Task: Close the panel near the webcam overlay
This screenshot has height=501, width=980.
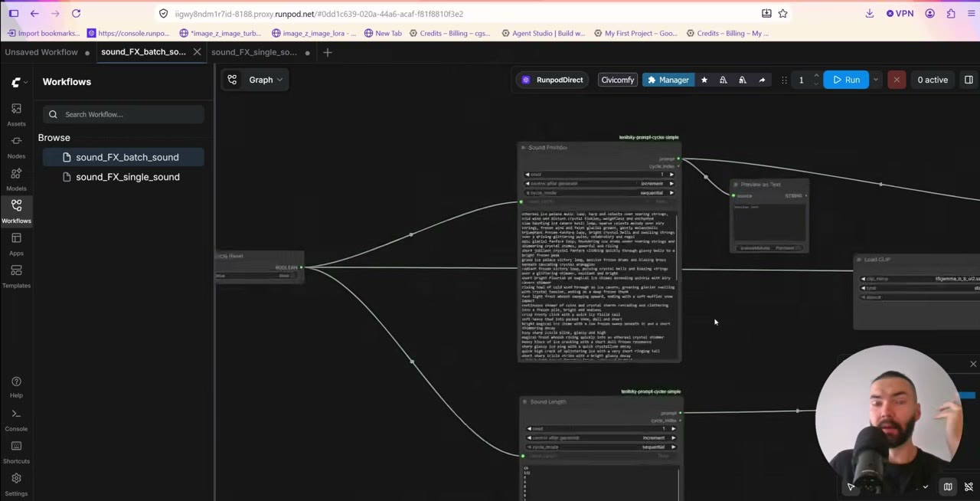Action: pos(973,365)
